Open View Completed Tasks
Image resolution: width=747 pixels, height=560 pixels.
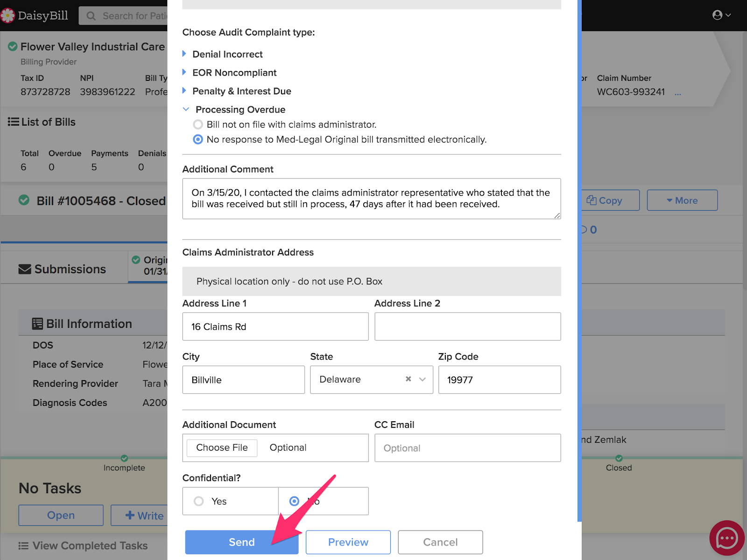coord(83,546)
